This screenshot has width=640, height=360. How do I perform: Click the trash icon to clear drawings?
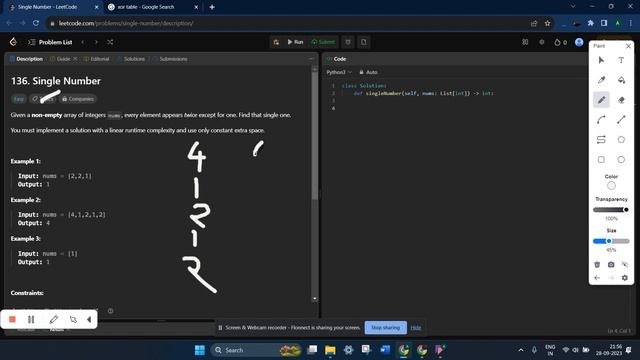[x=597, y=264]
